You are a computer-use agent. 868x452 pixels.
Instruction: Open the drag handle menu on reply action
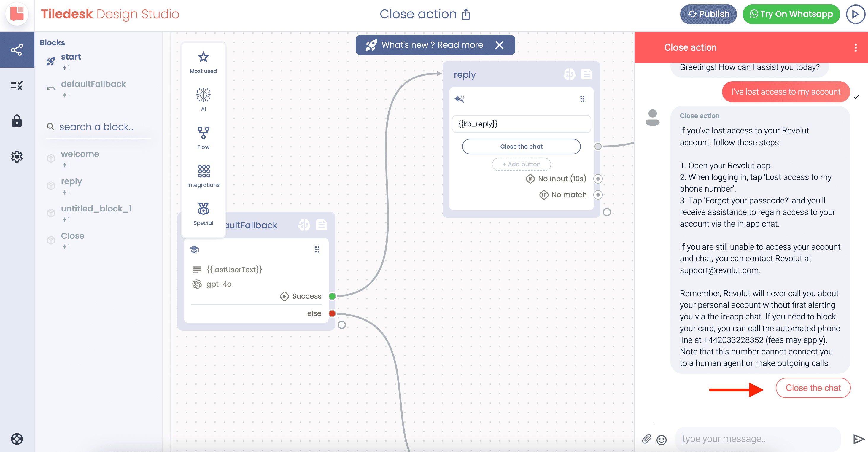coord(582,99)
